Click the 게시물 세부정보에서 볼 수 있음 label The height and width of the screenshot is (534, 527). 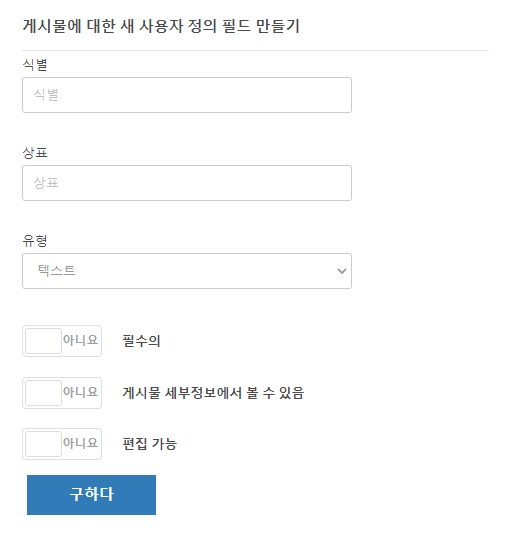213,393
